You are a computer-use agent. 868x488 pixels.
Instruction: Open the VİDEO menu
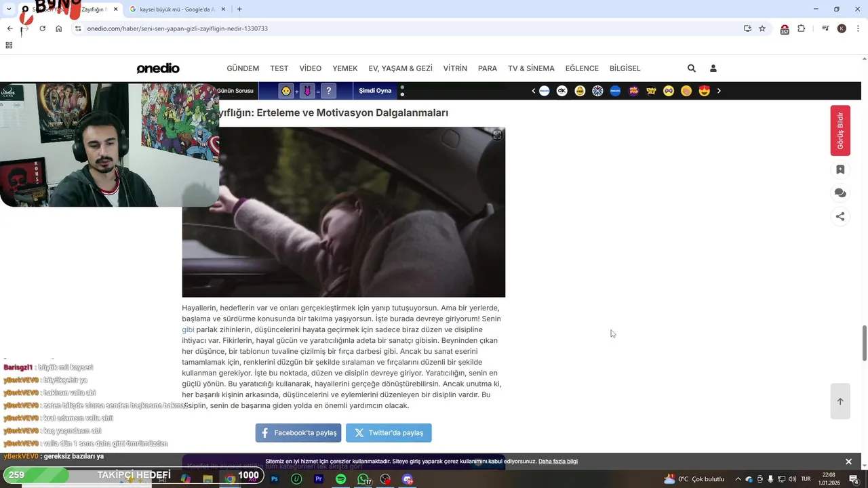click(311, 68)
